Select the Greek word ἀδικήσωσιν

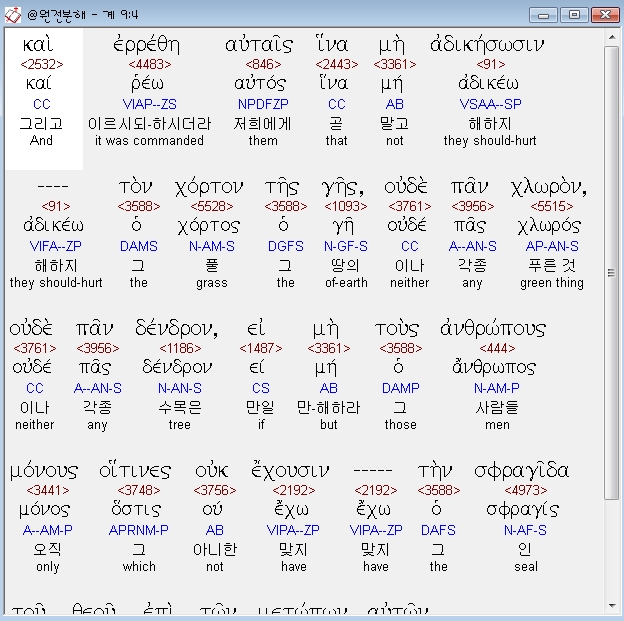coord(487,45)
